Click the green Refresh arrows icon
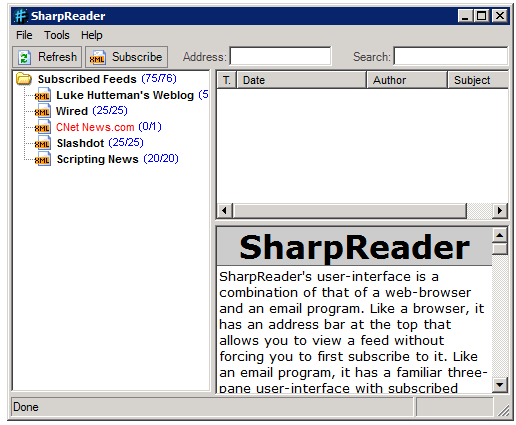This screenshot has height=425, width=516. pos(24,57)
